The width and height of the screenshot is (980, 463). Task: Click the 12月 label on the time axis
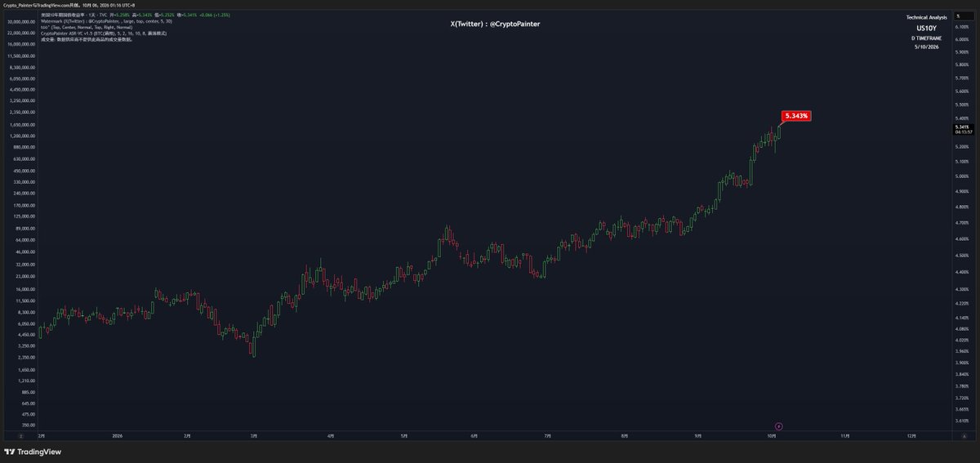(911, 437)
